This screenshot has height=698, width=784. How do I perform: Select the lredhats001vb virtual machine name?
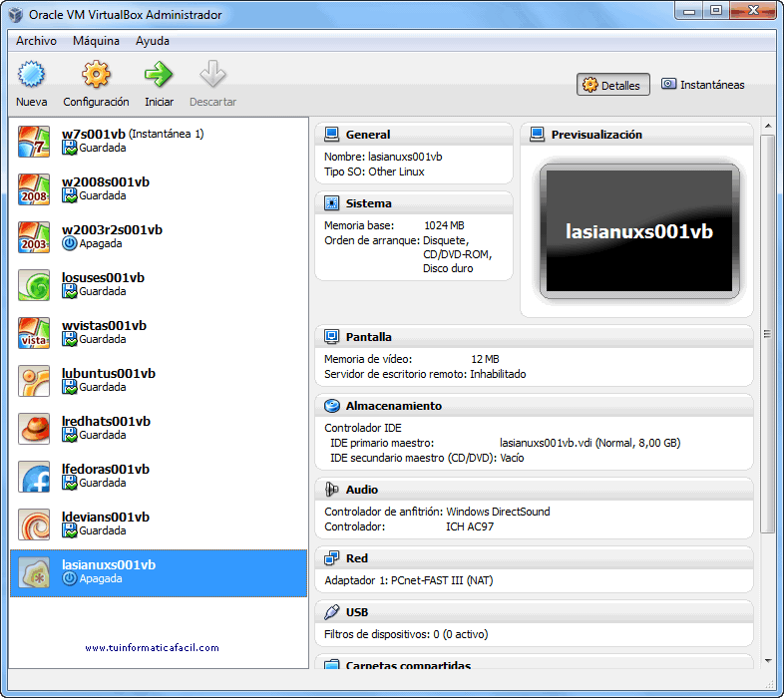(x=106, y=422)
